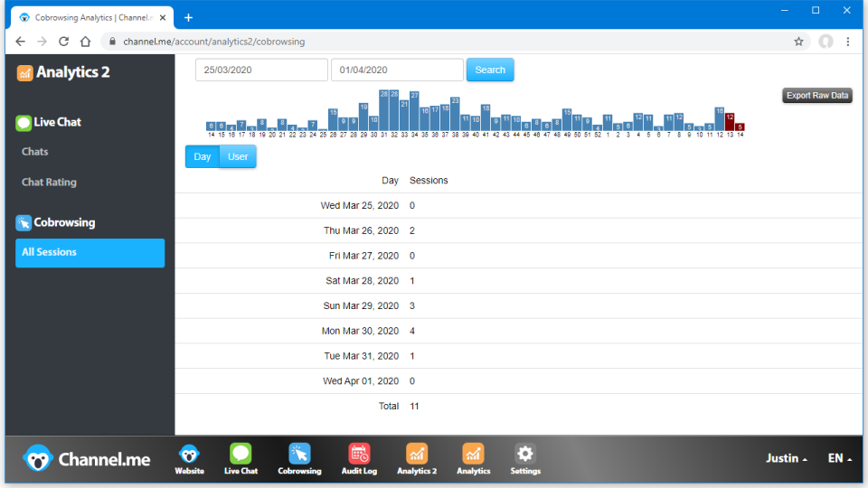Image resolution: width=868 pixels, height=488 pixels.
Task: Click the Search button
Action: (490, 70)
